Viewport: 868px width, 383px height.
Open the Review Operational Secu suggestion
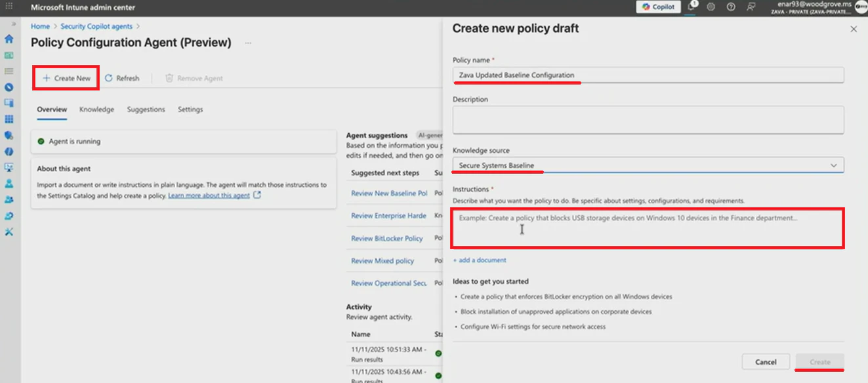pos(389,283)
